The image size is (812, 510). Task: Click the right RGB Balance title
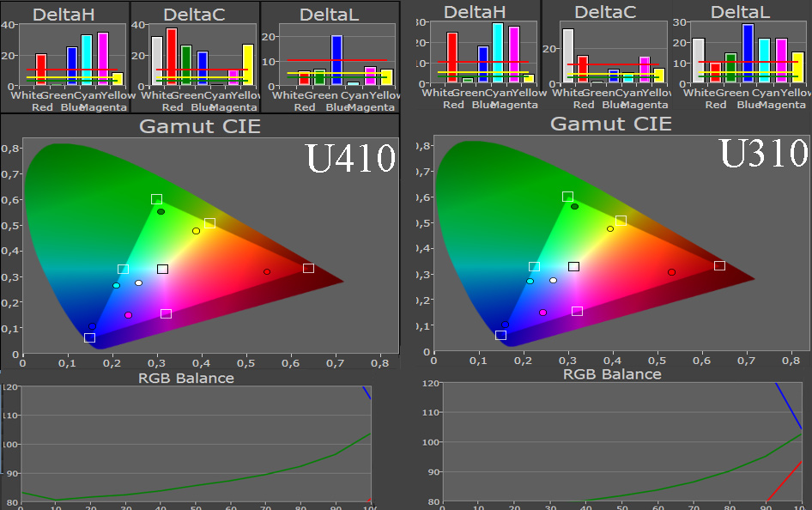pos(612,374)
